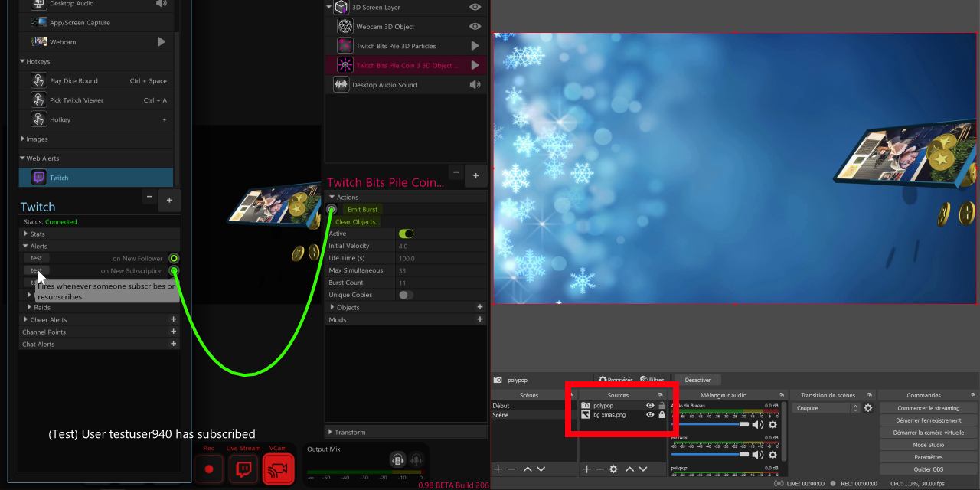Open the scene transition settings gear
980x490 pixels.
(x=868, y=408)
